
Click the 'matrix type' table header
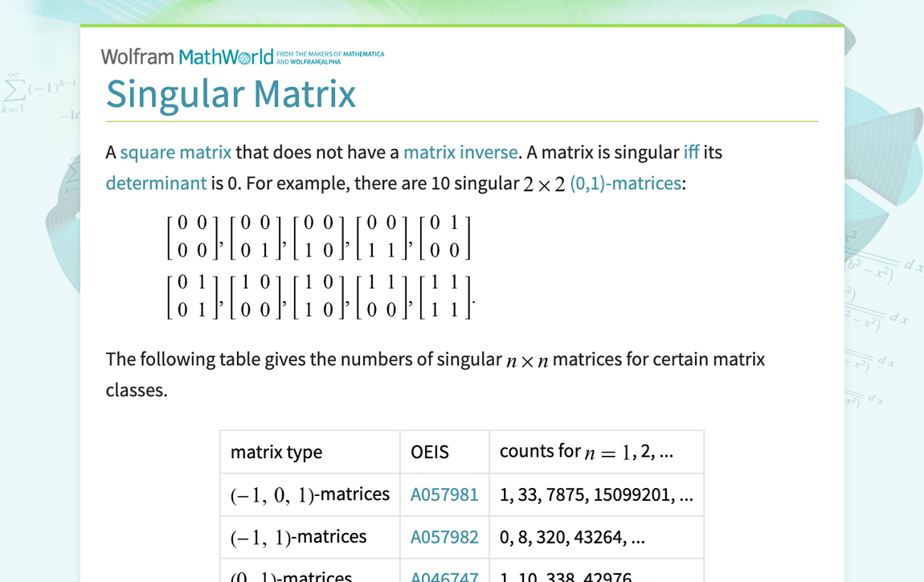pyautogui.click(x=310, y=452)
